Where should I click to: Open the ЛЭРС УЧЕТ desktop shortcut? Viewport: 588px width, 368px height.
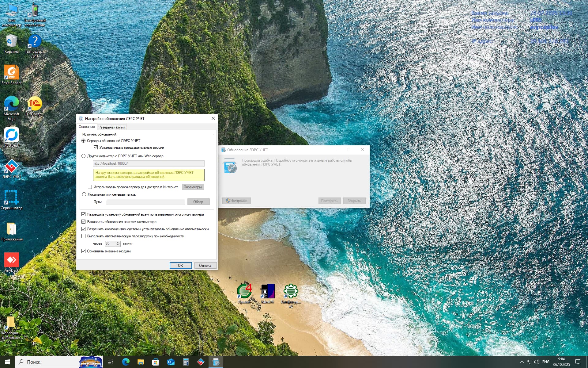pos(11,167)
